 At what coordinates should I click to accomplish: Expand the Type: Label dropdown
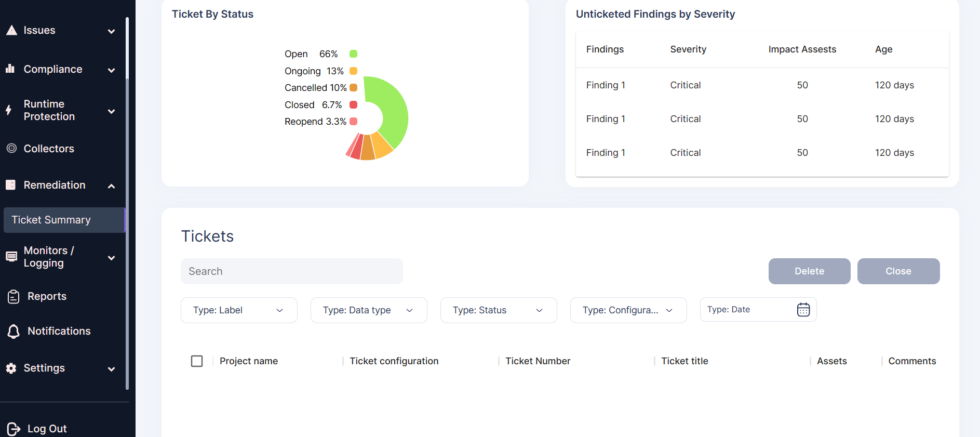(x=239, y=310)
